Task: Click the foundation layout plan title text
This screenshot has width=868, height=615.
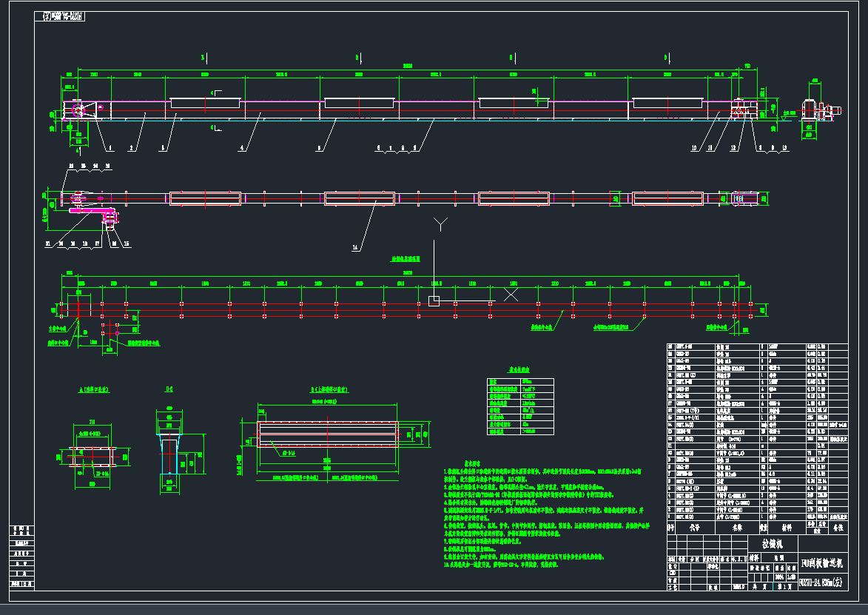Action: (x=406, y=260)
